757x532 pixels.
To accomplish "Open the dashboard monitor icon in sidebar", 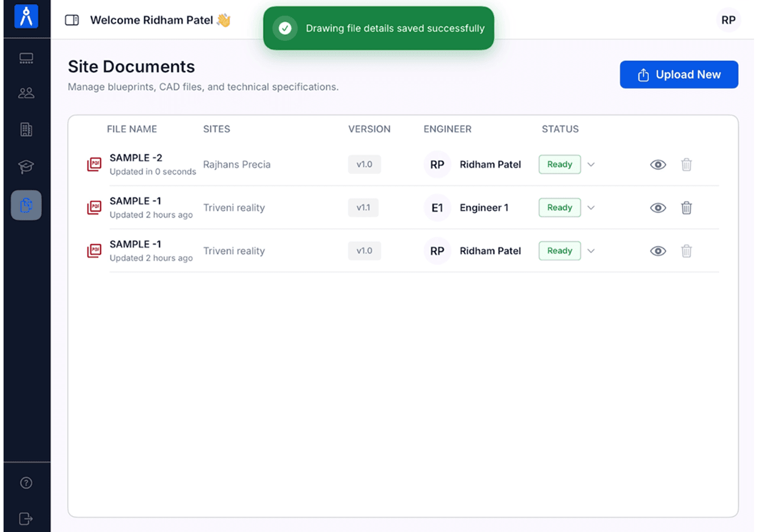I will tap(26, 58).
